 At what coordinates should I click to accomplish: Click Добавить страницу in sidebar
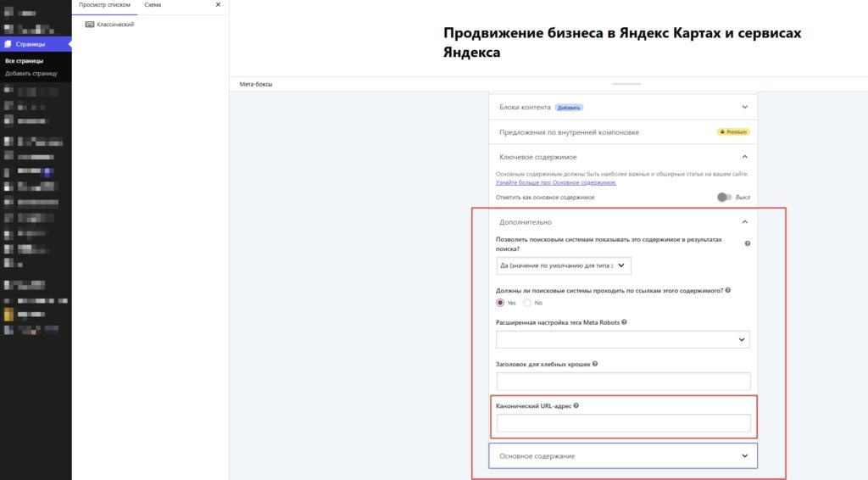pyautogui.click(x=31, y=73)
